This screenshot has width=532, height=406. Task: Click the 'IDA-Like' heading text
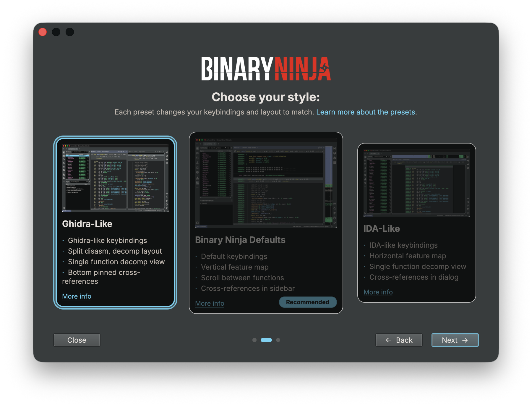point(382,228)
